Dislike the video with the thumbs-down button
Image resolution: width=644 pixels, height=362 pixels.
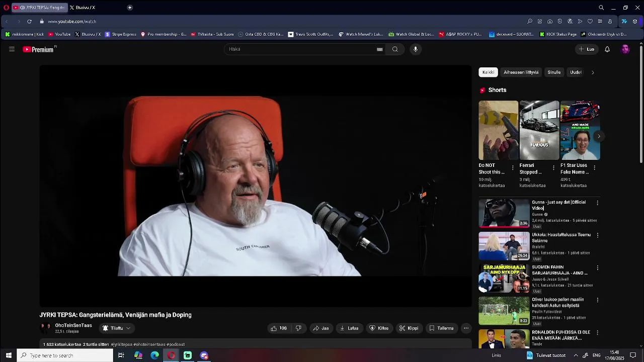298,328
